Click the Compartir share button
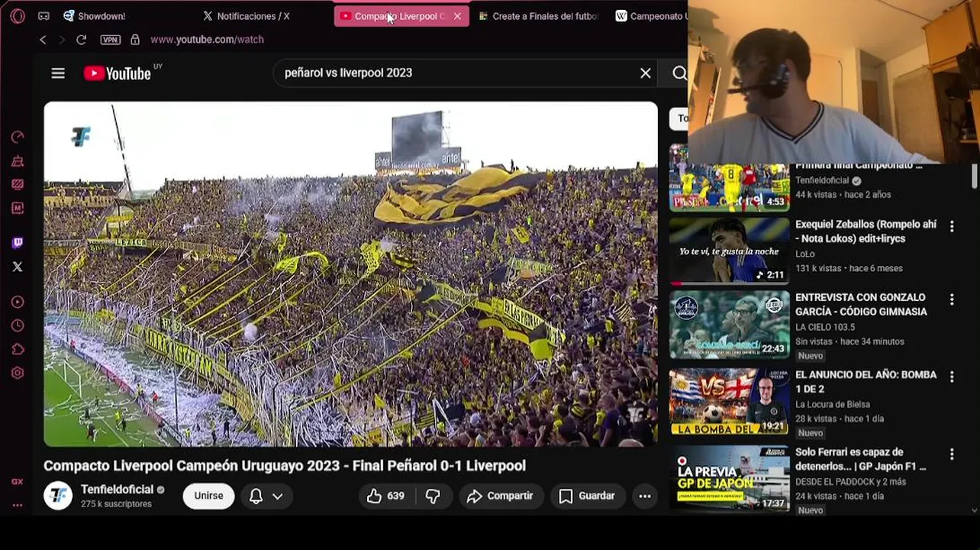 [501, 496]
